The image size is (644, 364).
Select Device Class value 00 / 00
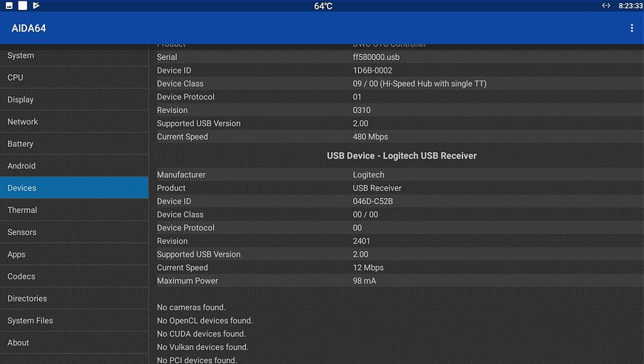tap(365, 215)
